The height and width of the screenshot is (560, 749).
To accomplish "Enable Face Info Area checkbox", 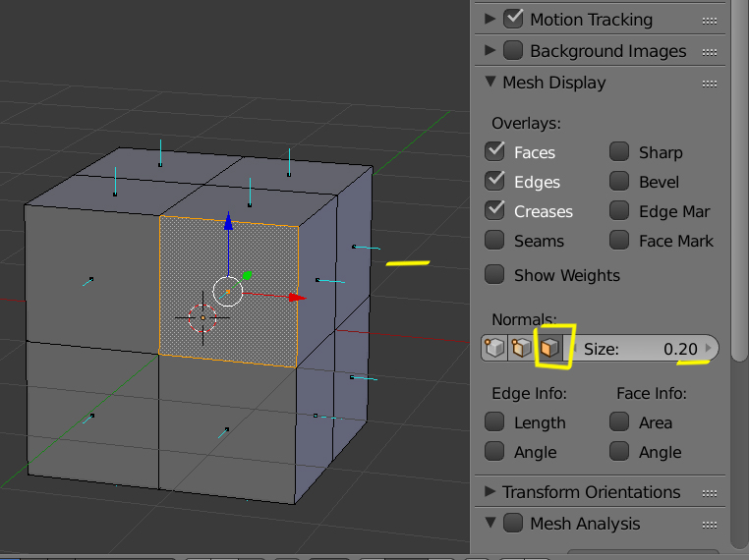I will 619,422.
